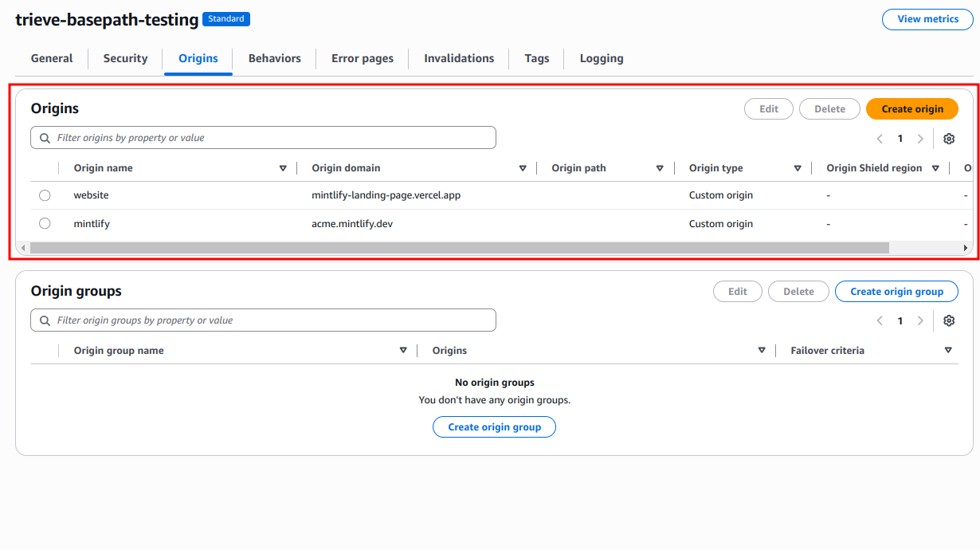This screenshot has height=550, width=980.
Task: Open the Origins table preferences gear icon
Action: click(948, 138)
